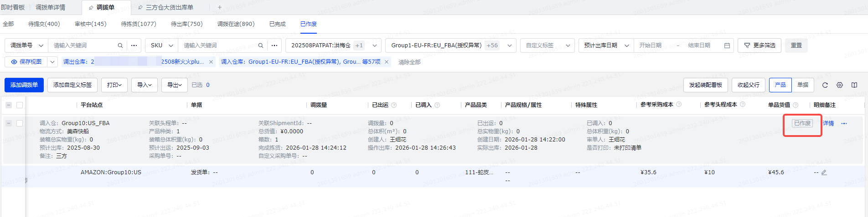Open the ellipsis options beside SKU search
Screen dimensions: 868x217
click(x=274, y=45)
